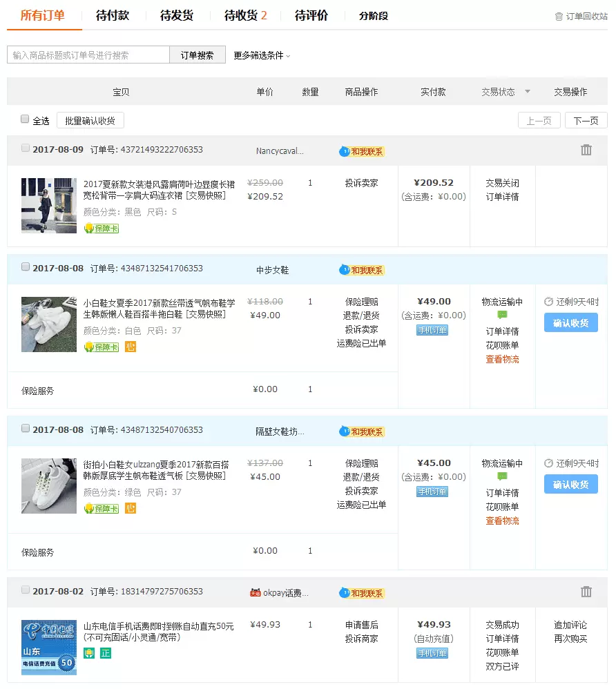This screenshot has width=616, height=689.
Task: Expand 更多筛选条件 filter options
Action: pyautogui.click(x=262, y=55)
